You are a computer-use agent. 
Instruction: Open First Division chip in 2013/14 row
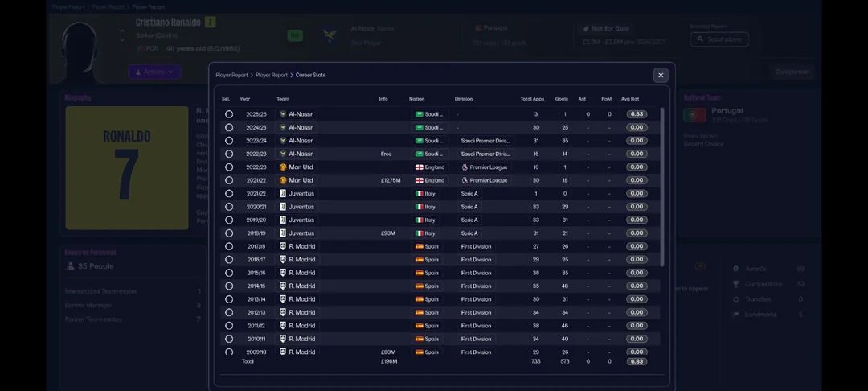476,299
